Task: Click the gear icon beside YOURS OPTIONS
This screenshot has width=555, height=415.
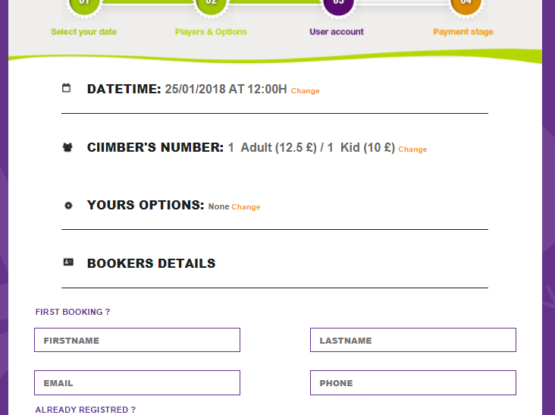Action: click(68, 205)
